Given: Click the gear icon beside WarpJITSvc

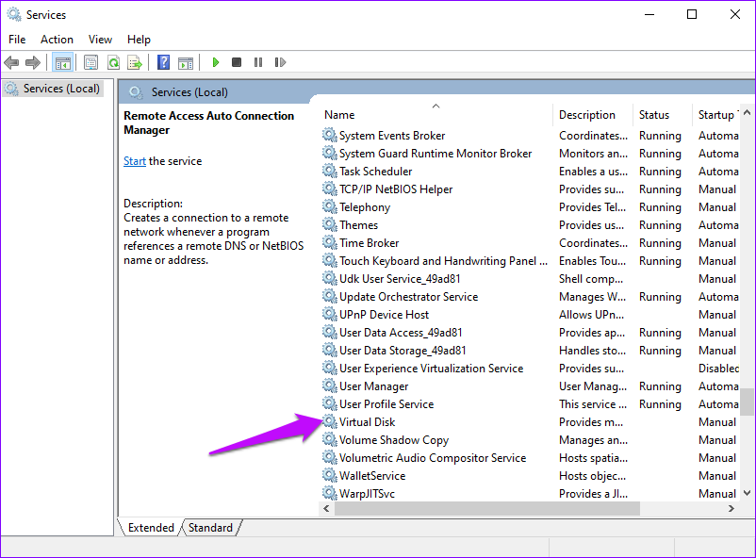Looking at the screenshot, I should coord(329,493).
